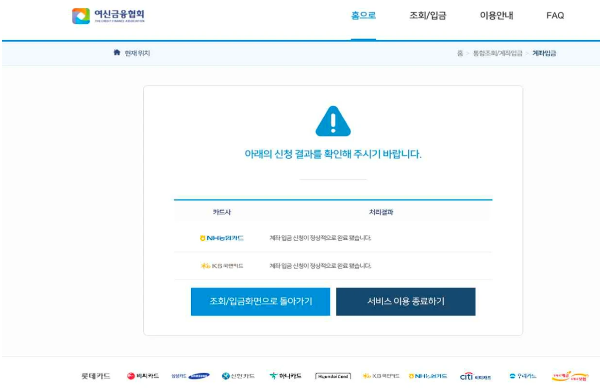Click the 계좌입금 breadcrumb text
This screenshot has height=388, width=600.
pyautogui.click(x=544, y=53)
